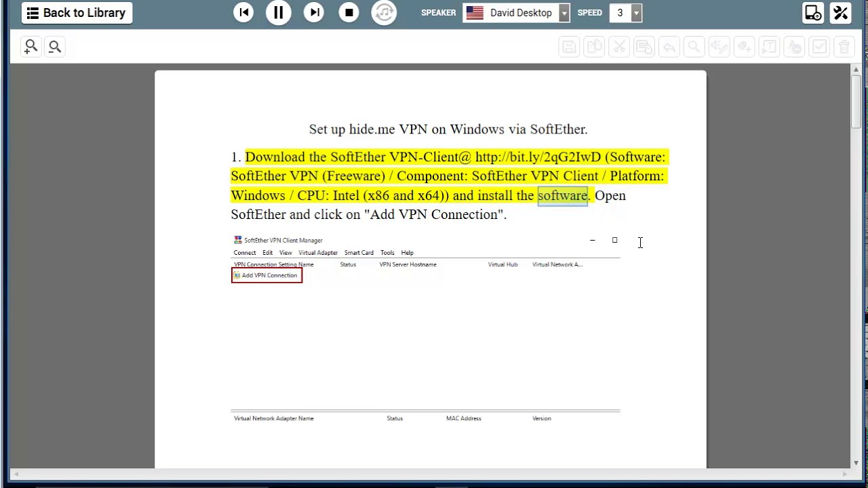Viewport: 868px width, 488px height.
Task: Open the David Desktop speaker dropdown
Action: [x=564, y=13]
